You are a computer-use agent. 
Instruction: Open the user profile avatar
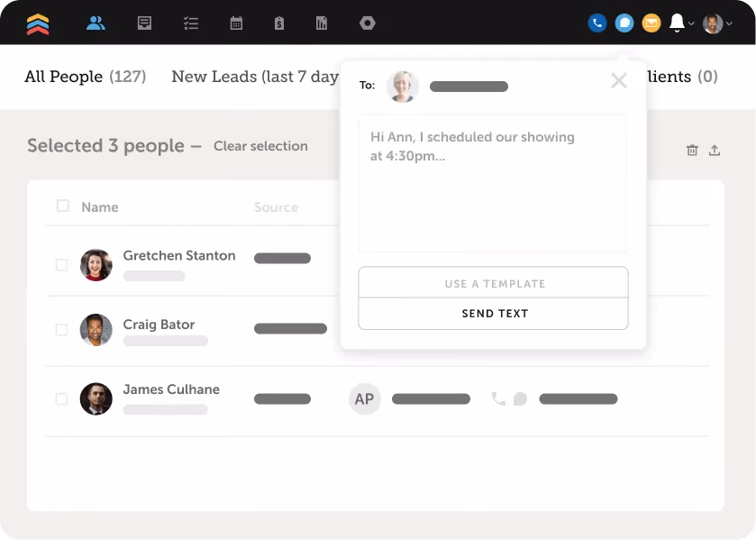(x=713, y=23)
